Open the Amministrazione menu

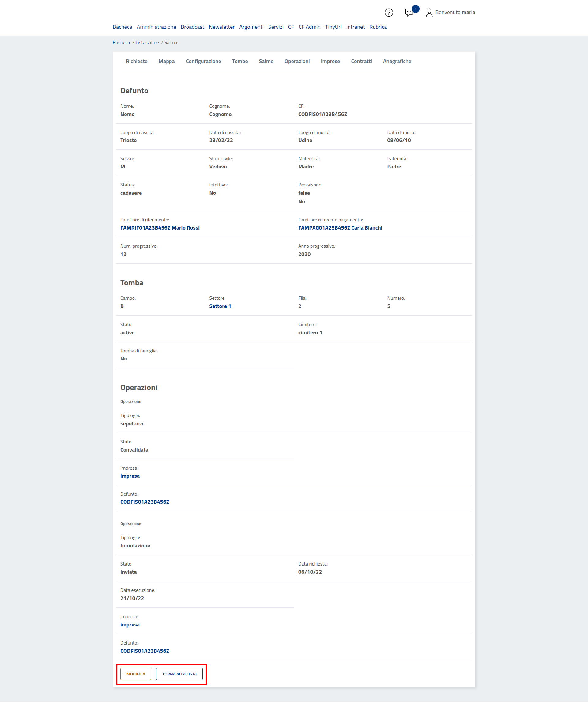[x=156, y=27]
